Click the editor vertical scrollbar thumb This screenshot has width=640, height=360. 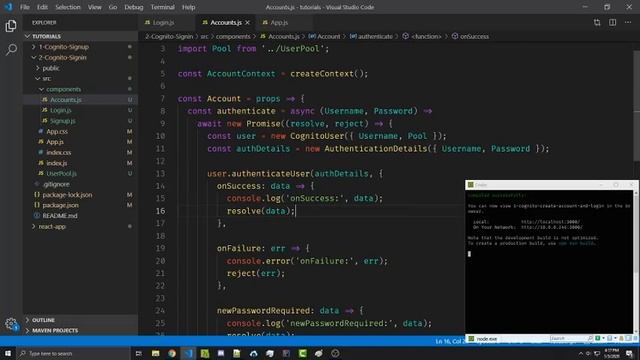coord(636,105)
